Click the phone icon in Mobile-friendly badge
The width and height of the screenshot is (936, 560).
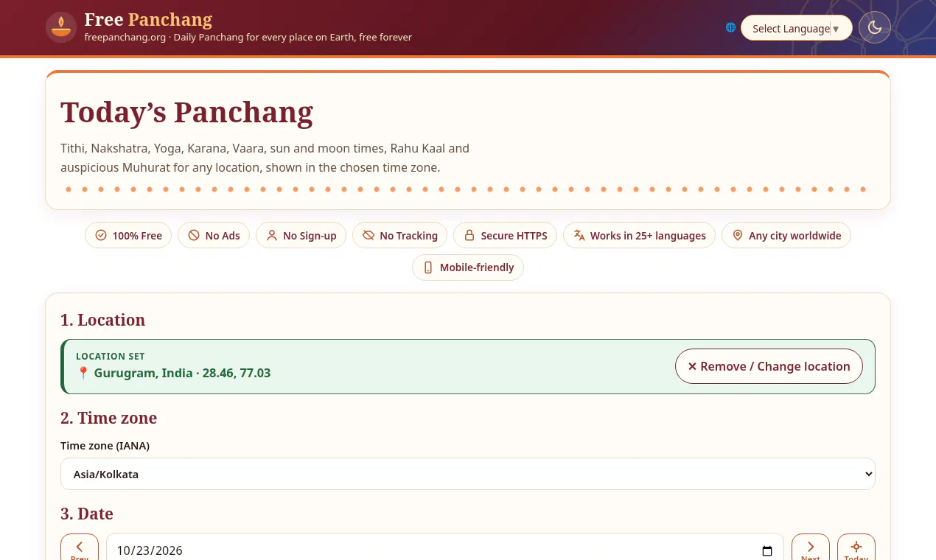[x=428, y=267]
